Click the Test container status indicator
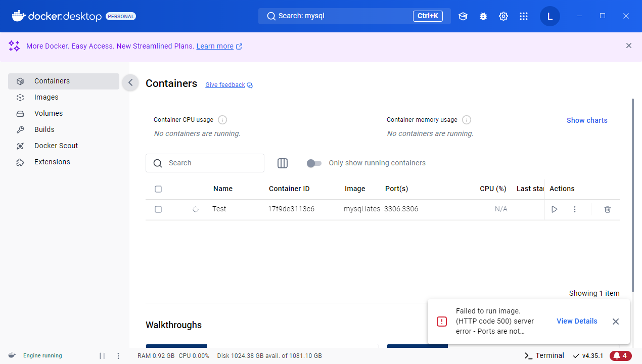This screenshot has height=364, width=642. [196, 209]
